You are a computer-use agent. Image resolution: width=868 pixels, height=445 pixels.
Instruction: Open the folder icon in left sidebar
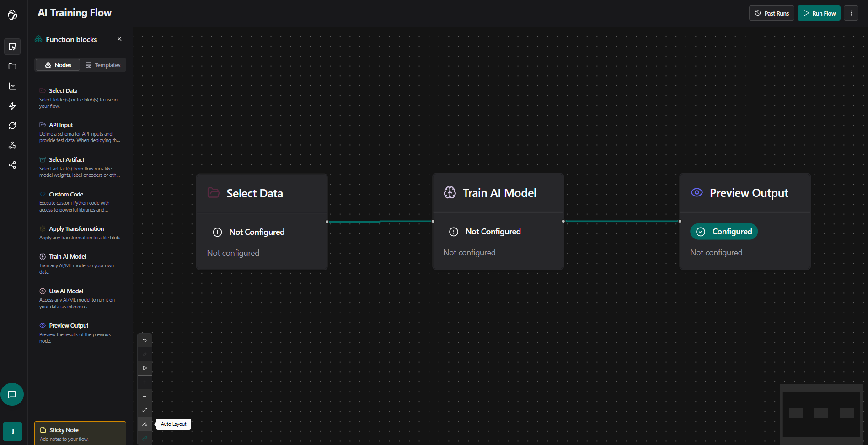pos(12,66)
